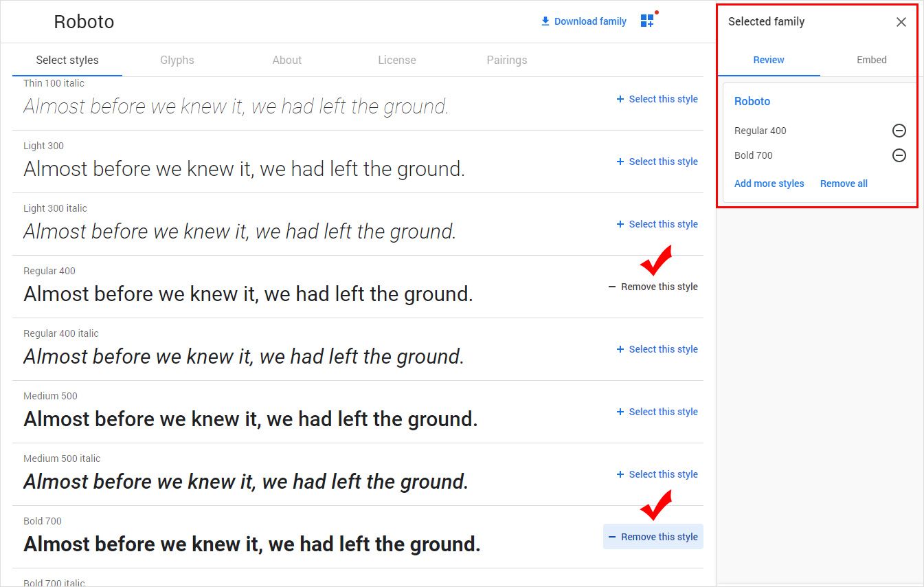Screen dimensions: 924x587
Task: Select the Thin 100 italic style
Action: click(657, 99)
